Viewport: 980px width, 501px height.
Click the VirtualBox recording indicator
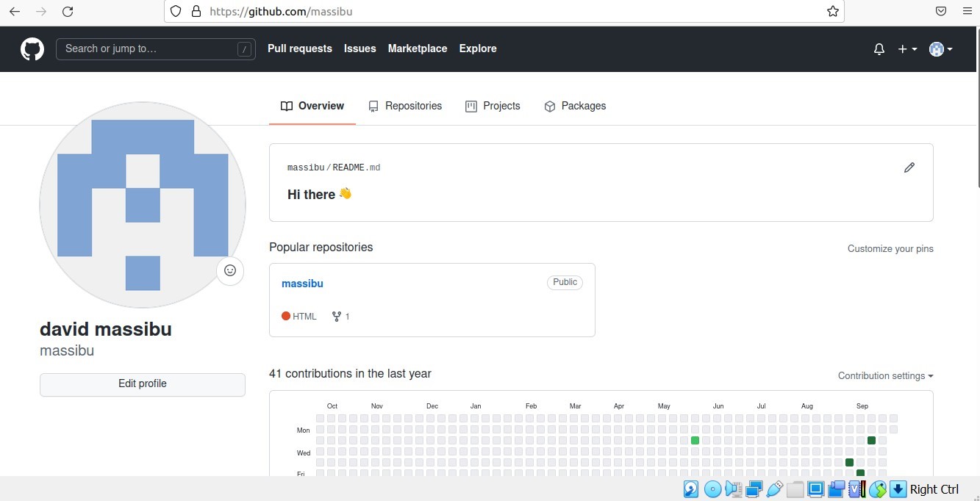coord(837,489)
